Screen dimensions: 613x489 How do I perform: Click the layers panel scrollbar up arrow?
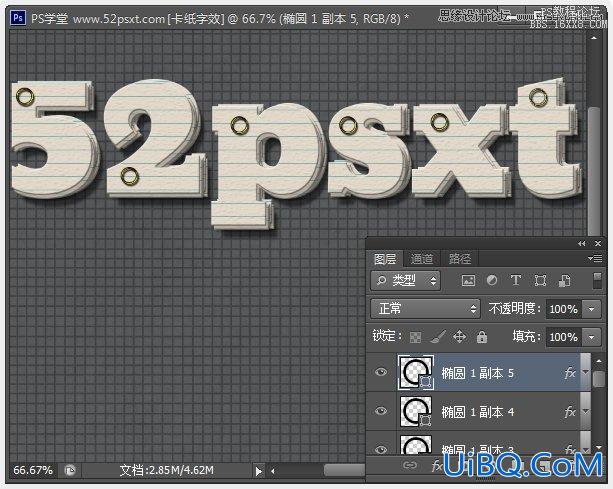click(599, 361)
